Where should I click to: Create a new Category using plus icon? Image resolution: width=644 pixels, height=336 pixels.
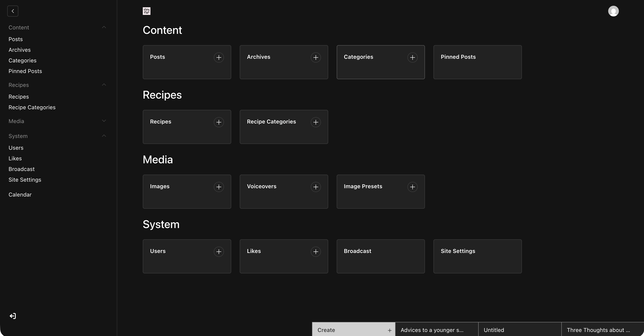pyautogui.click(x=412, y=57)
